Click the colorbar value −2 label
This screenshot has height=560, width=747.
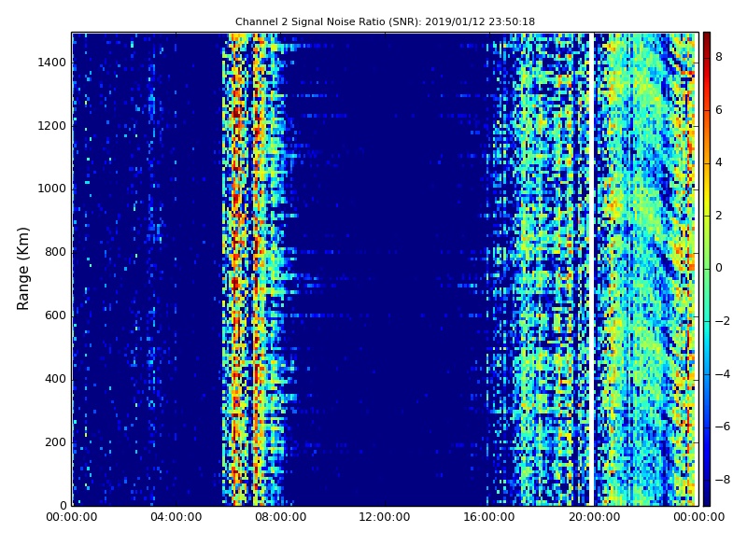coord(722,321)
